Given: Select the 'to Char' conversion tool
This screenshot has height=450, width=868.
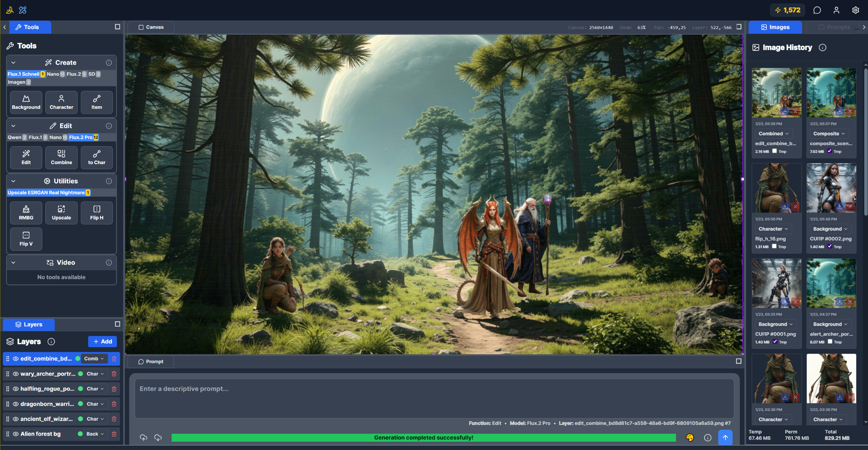Looking at the screenshot, I should [x=97, y=157].
